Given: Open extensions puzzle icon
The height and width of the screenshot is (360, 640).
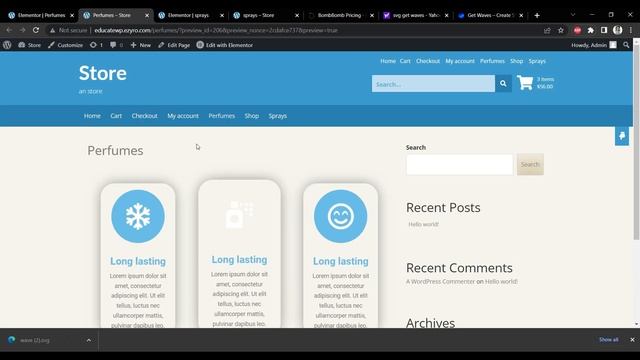Looking at the screenshot, I should 591,30.
